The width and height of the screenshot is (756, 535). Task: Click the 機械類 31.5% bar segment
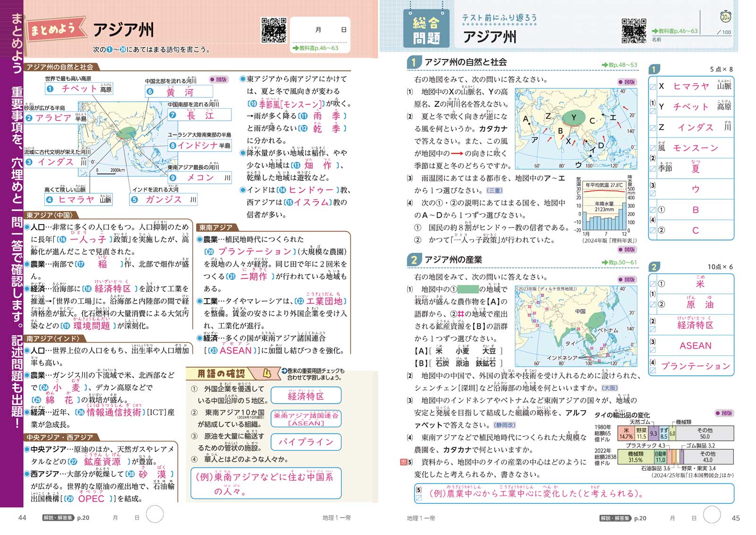click(636, 457)
